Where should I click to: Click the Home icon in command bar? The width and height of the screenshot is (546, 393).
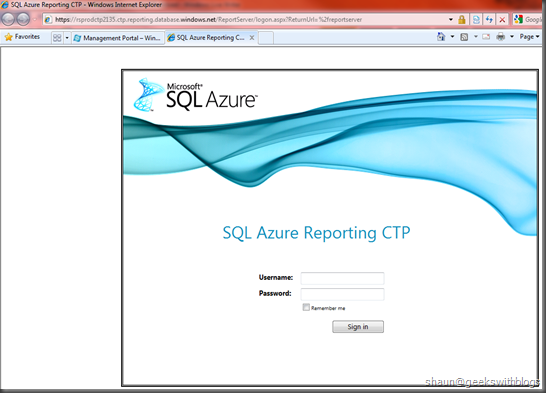click(x=441, y=37)
